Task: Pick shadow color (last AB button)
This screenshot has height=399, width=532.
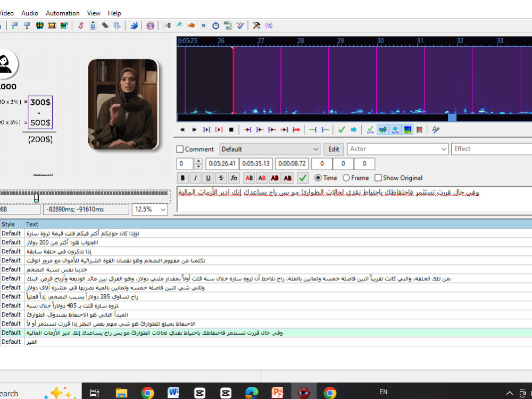Action: (288, 178)
